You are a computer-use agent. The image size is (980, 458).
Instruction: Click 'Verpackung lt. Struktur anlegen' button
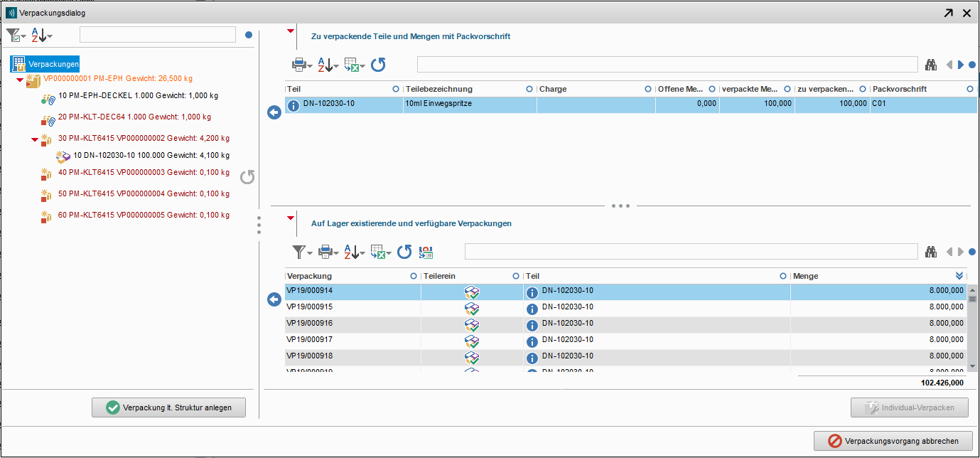coord(168,408)
